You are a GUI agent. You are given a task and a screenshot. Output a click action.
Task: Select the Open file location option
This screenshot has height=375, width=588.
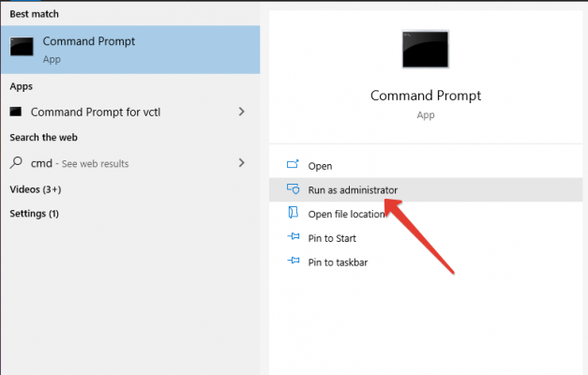pyautogui.click(x=347, y=214)
